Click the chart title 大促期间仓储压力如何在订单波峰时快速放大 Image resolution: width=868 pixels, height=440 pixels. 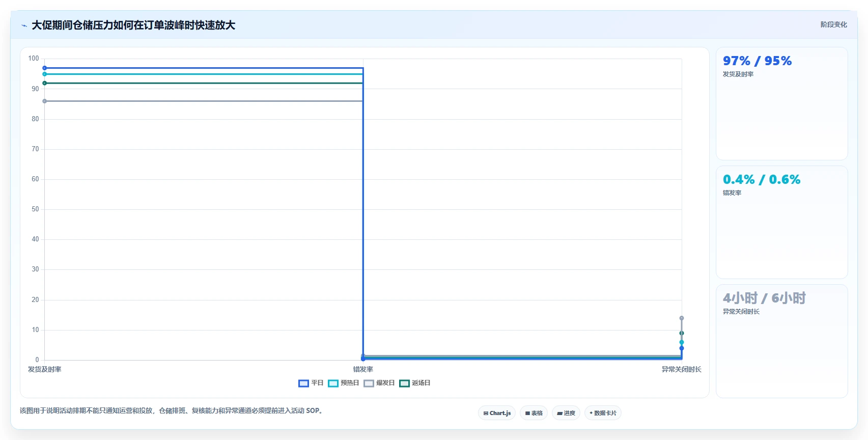pyautogui.click(x=133, y=25)
